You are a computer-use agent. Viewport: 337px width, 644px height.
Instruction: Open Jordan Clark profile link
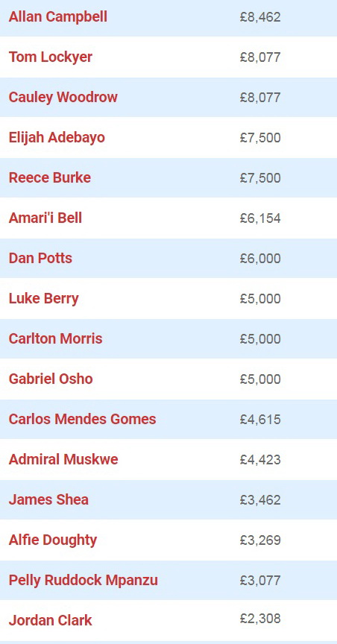pyautogui.click(x=51, y=620)
